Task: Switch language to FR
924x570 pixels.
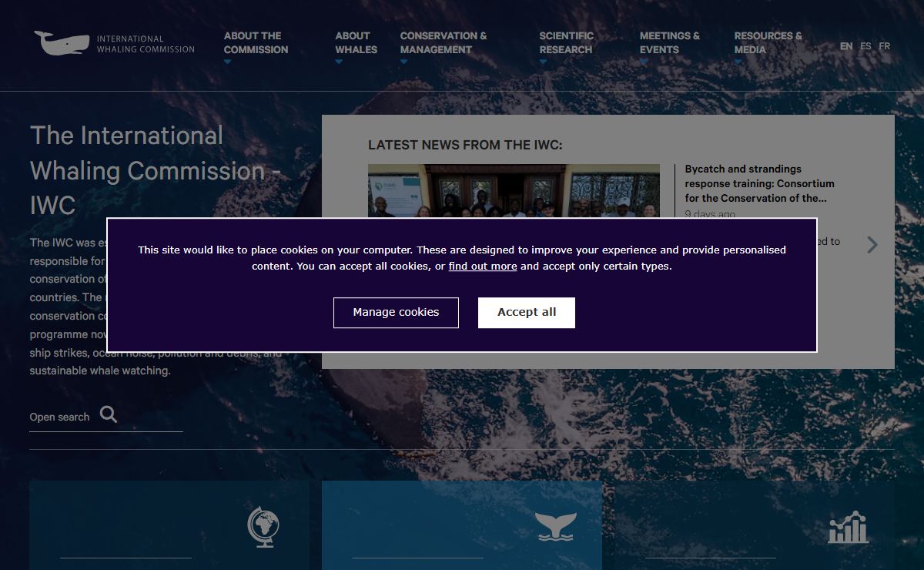Action: click(x=885, y=46)
